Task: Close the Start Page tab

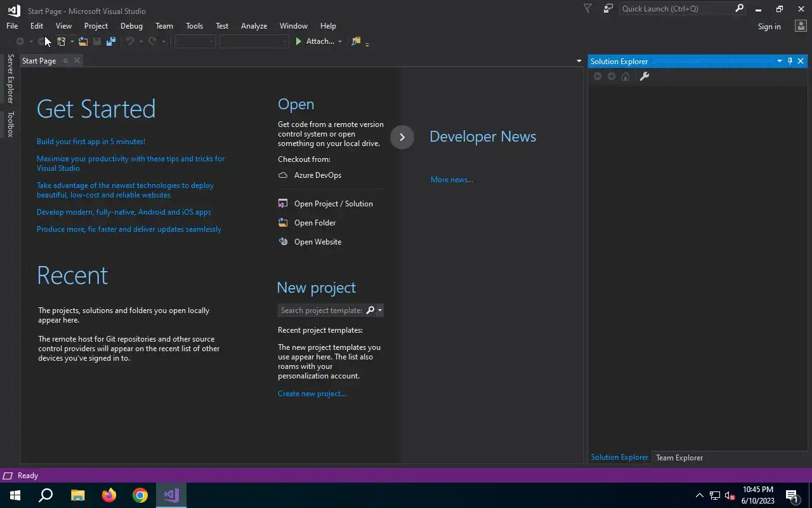Action: pyautogui.click(x=77, y=60)
